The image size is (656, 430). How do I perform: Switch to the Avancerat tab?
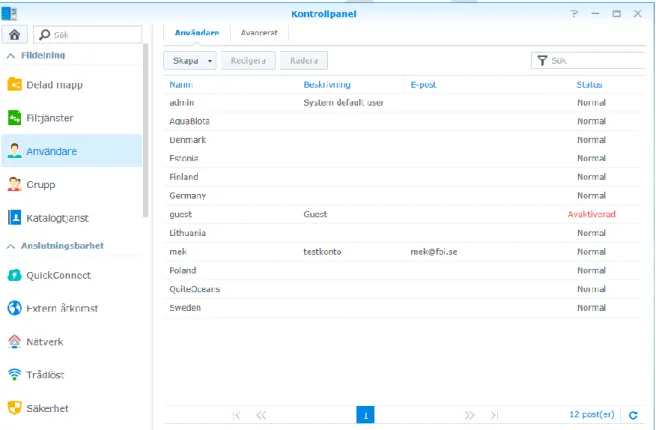pos(259,33)
